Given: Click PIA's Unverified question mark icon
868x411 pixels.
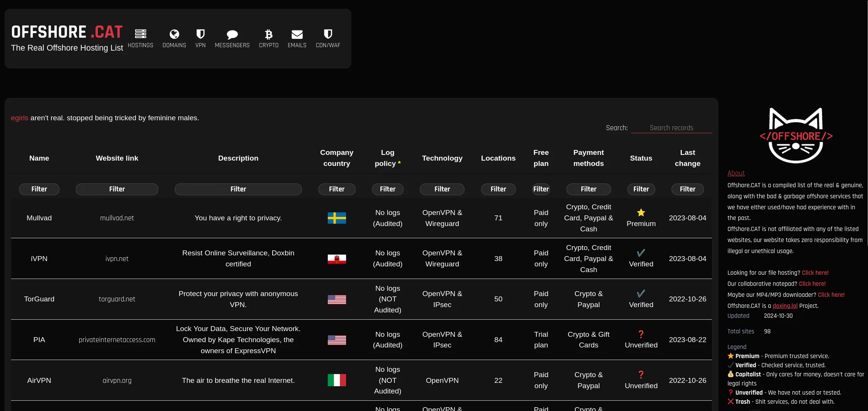Looking at the screenshot, I should [641, 334].
